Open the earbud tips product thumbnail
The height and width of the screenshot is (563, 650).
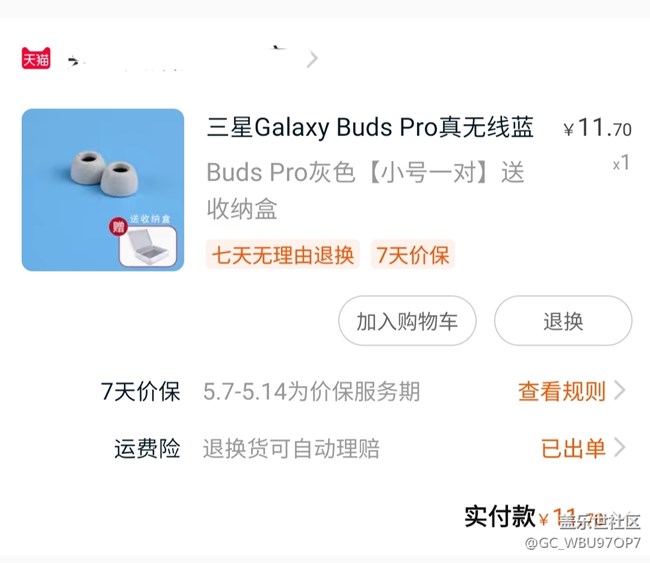(x=103, y=190)
